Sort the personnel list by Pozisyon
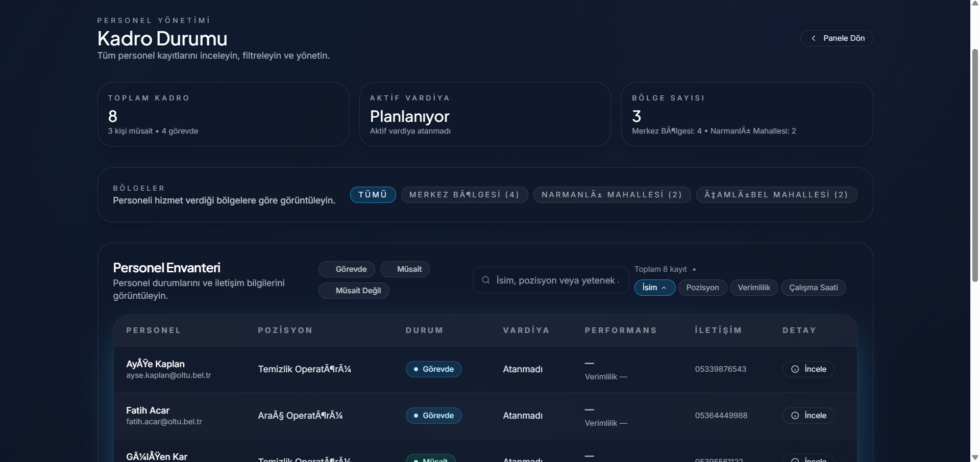This screenshot has width=980, height=462. click(x=702, y=288)
